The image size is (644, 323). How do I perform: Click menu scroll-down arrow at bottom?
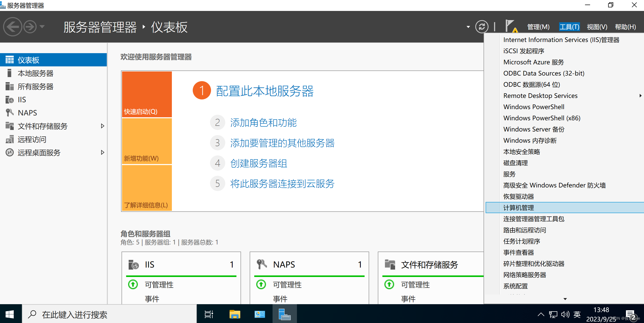(565, 299)
